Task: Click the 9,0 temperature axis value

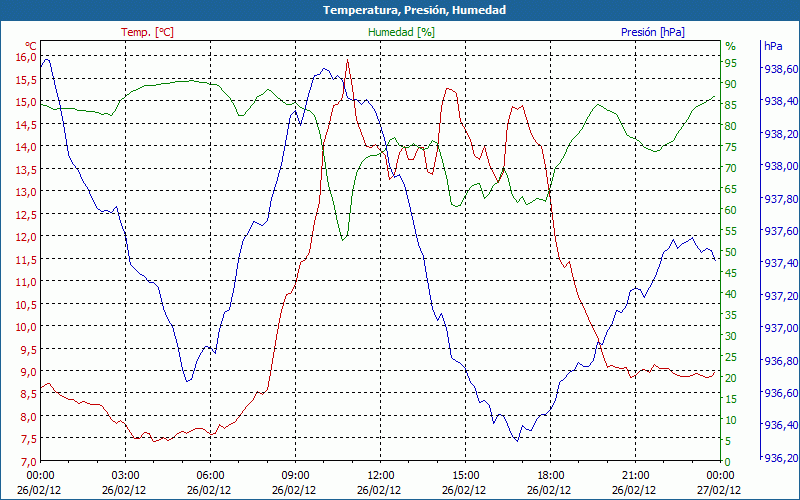Action: pos(29,371)
